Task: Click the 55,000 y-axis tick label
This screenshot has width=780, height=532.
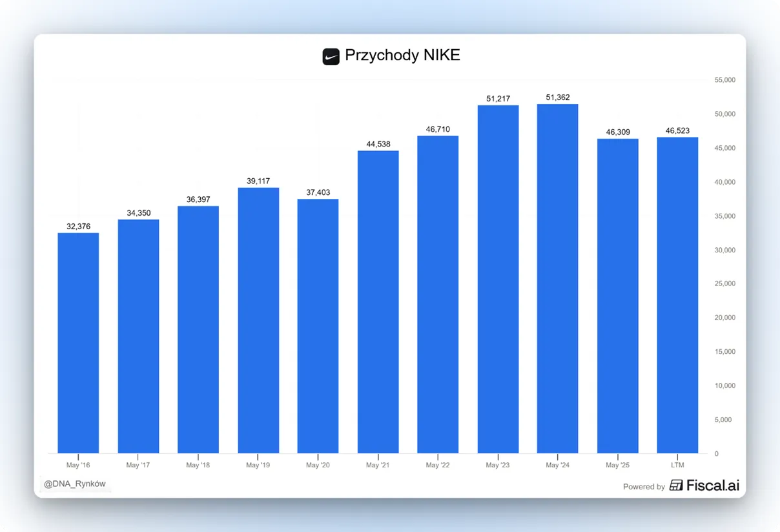Action: tap(724, 80)
